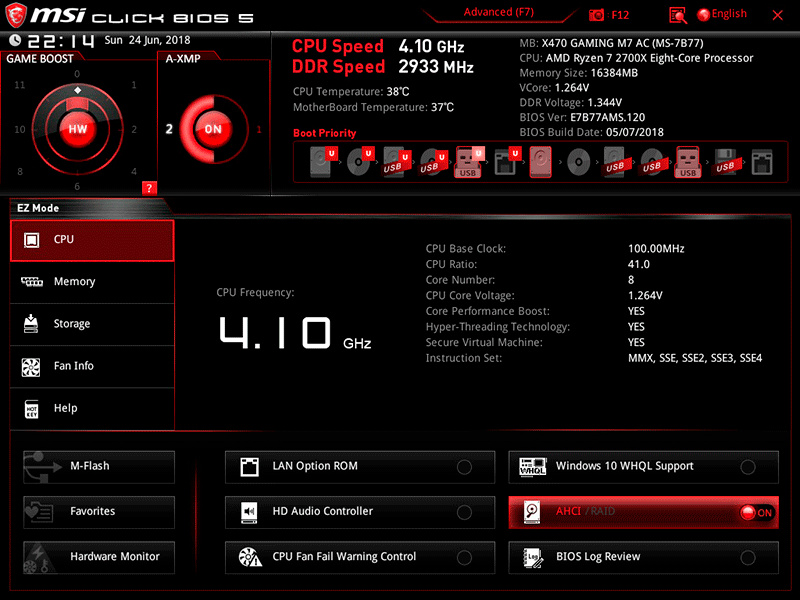This screenshot has height=600, width=800.
Task: Open the M-Flash utility
Action: click(99, 467)
